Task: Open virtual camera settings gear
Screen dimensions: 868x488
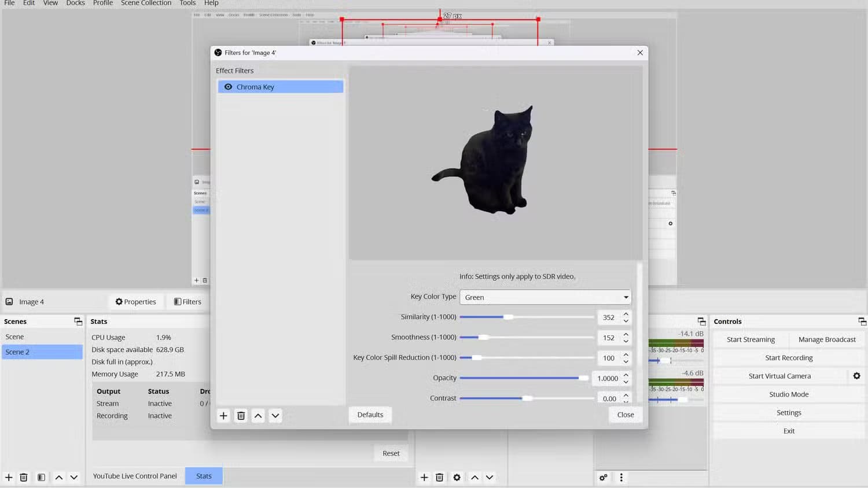Action: 856,376
